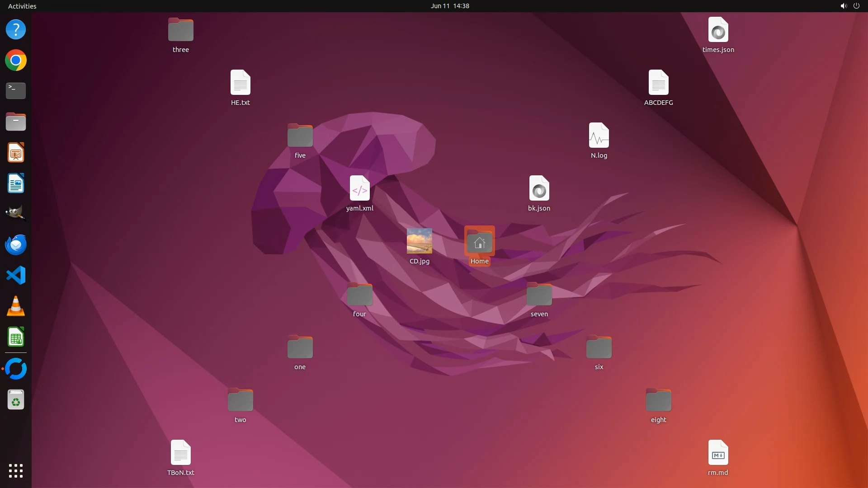The image size is (868, 488).
Task: Open system menu via power icon
Action: click(856, 6)
